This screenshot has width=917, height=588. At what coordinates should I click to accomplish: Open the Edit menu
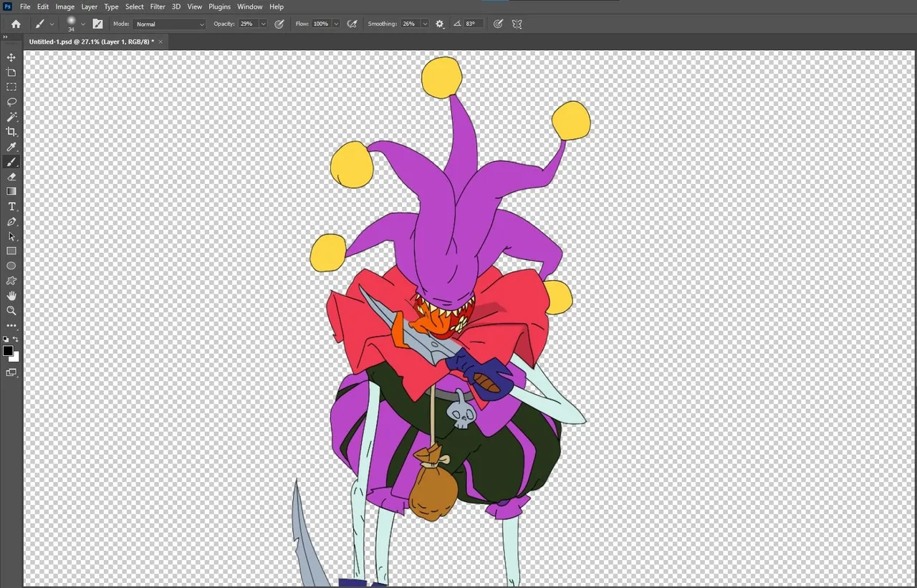[x=43, y=6]
